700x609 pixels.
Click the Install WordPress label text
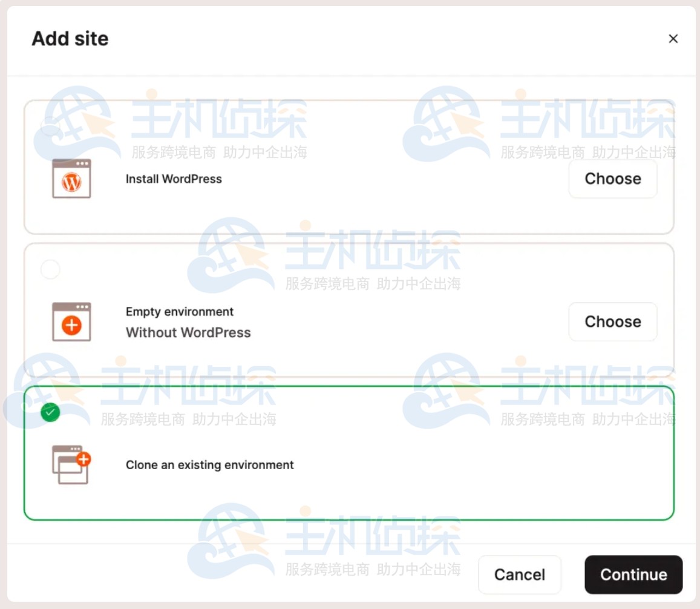tap(174, 179)
